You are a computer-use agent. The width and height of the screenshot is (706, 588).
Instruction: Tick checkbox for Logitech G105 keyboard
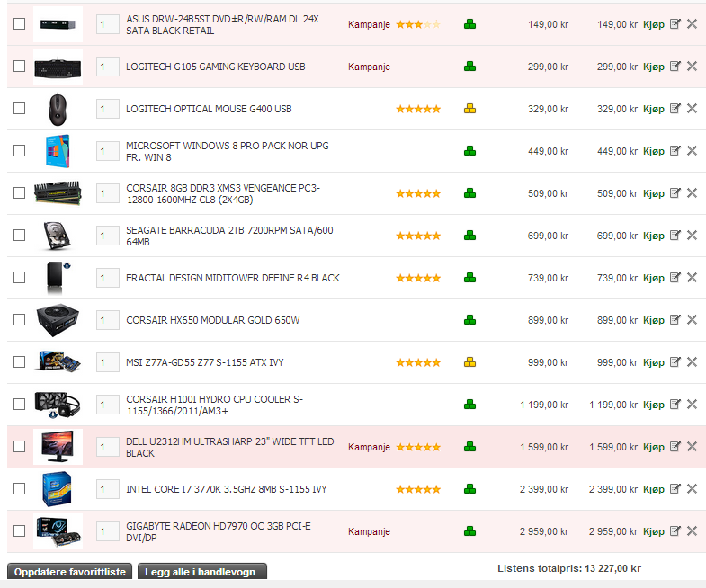coord(20,67)
